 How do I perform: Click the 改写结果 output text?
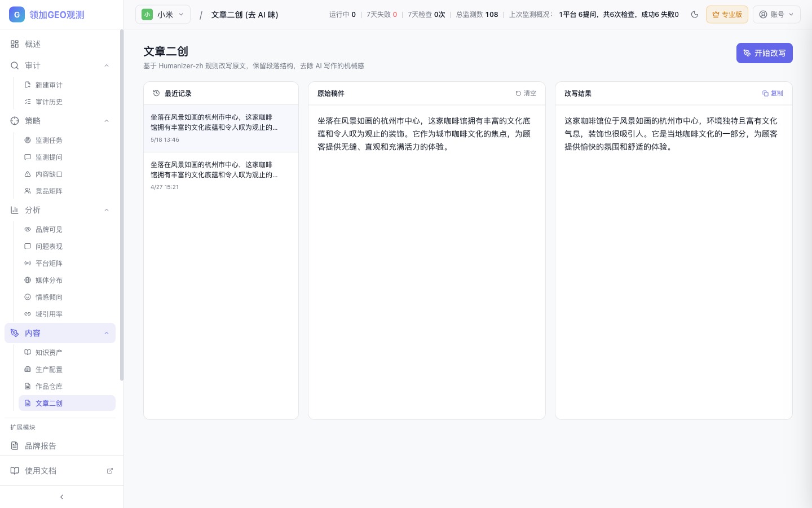671,134
